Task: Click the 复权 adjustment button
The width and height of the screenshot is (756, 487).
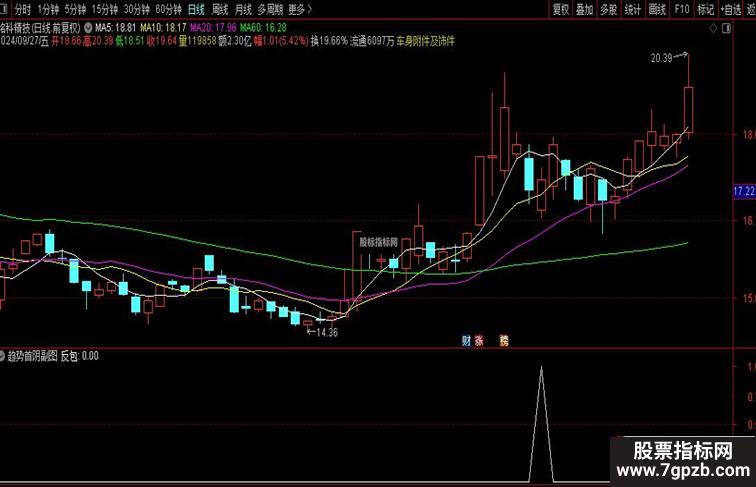Action: pyautogui.click(x=561, y=9)
